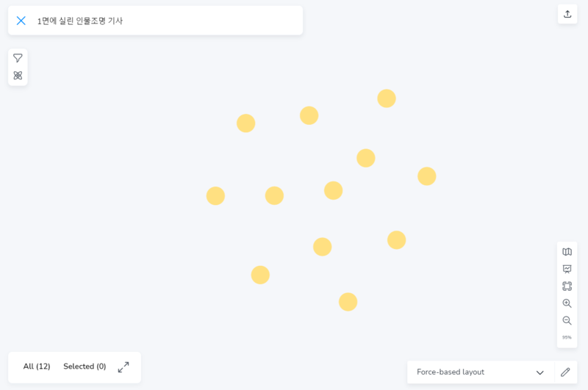Switch to the Selected (0) tab

85,366
